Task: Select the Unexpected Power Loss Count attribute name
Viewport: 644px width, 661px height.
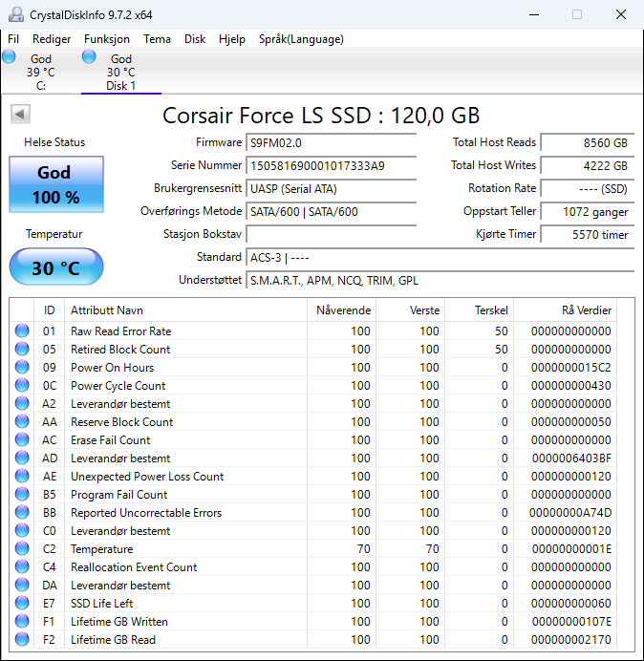Action: pos(147,477)
